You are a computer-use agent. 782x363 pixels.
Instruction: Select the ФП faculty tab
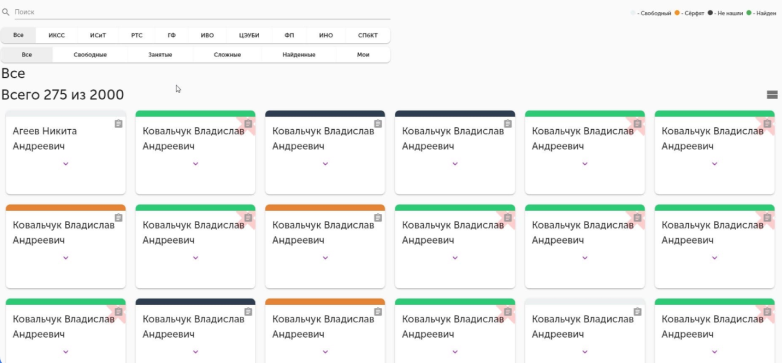pos(289,35)
